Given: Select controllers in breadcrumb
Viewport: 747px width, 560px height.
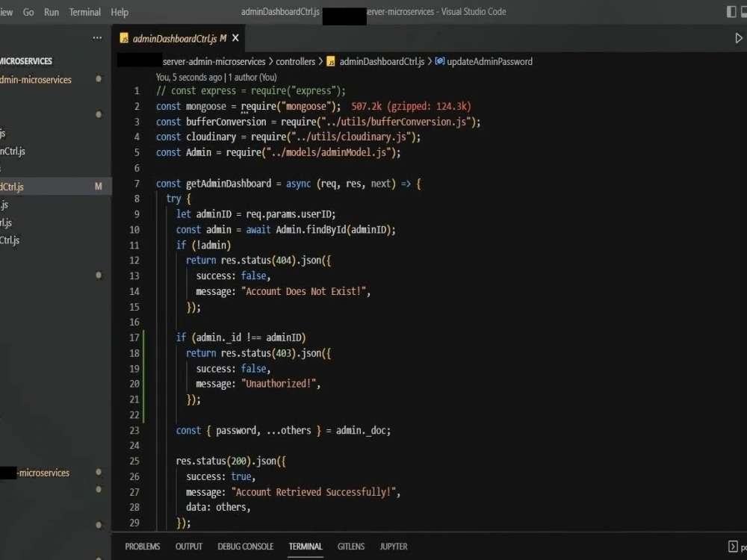Looking at the screenshot, I should 295,61.
